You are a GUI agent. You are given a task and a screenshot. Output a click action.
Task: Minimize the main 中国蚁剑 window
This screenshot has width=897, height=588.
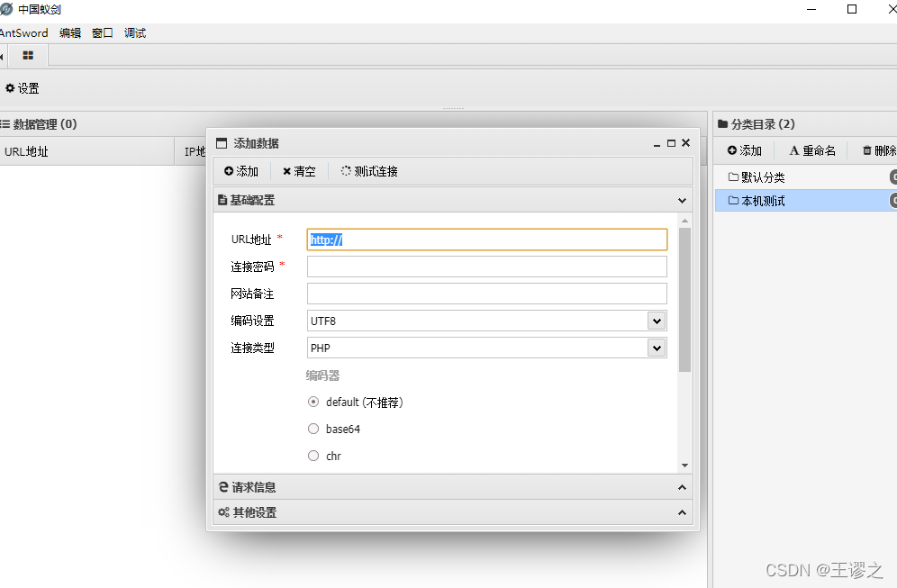(811, 9)
